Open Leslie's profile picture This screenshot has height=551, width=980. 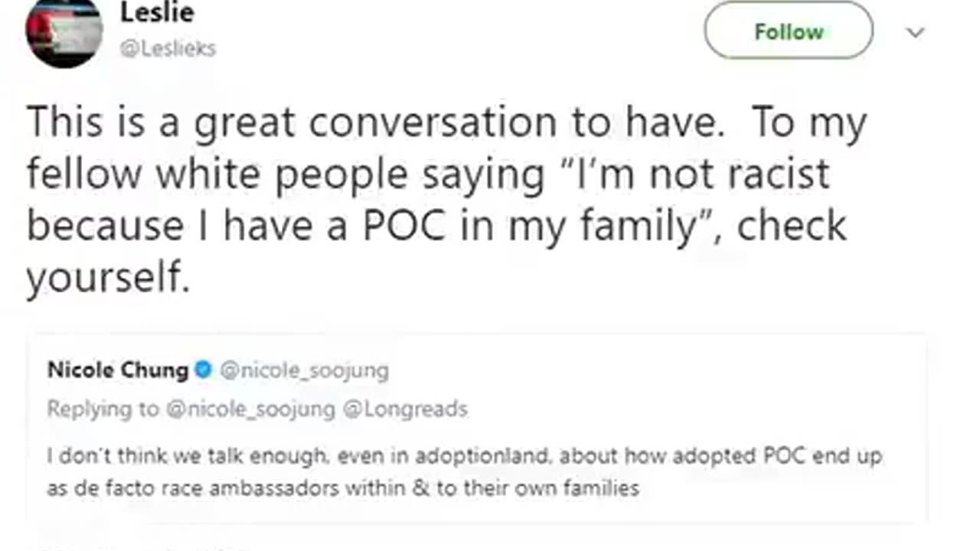pos(64,31)
